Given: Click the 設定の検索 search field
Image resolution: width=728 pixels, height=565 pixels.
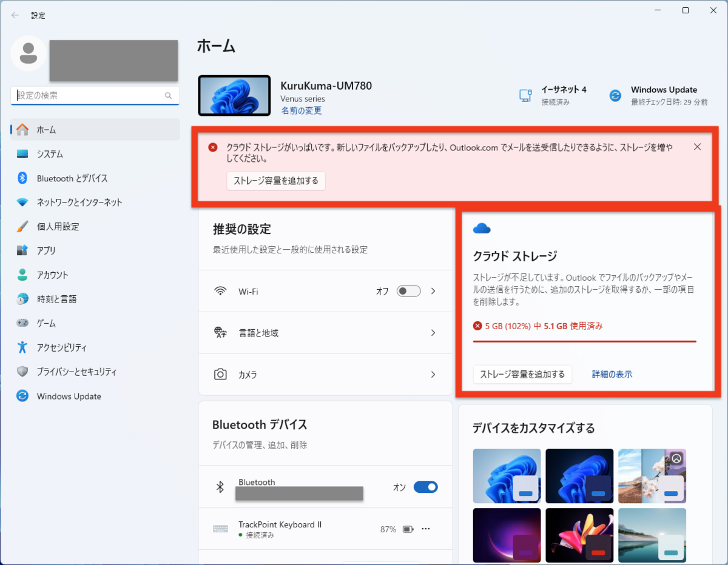Looking at the screenshot, I should [95, 96].
